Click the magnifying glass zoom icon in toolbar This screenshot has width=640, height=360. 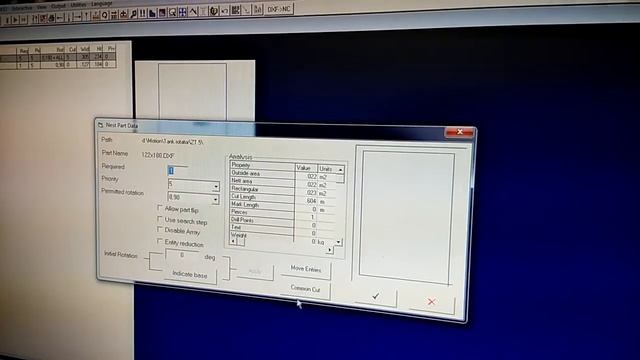133,14
